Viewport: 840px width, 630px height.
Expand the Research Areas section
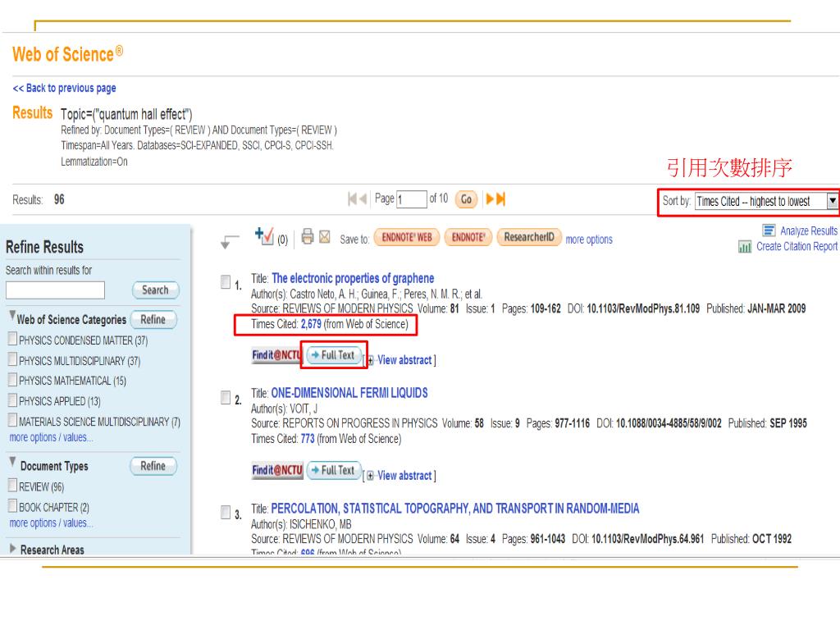13,549
